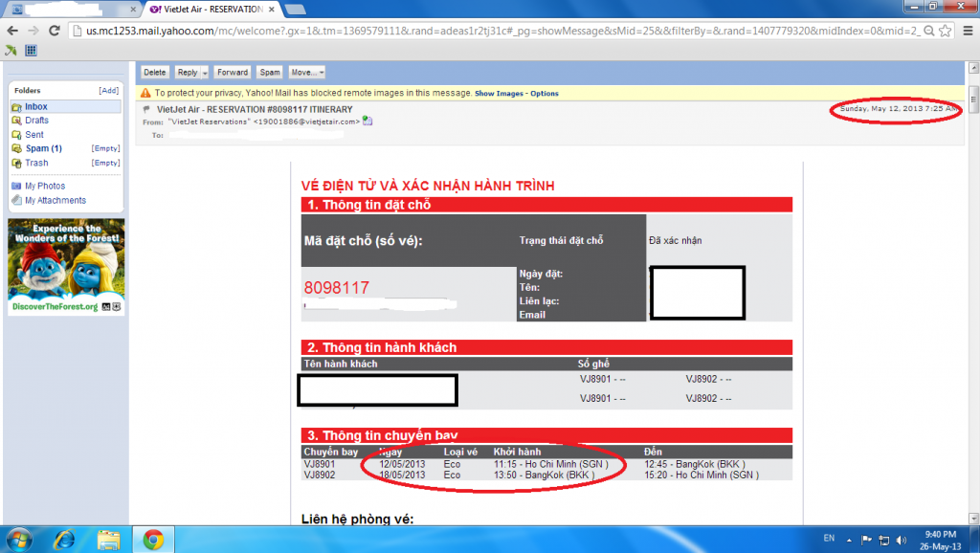
Task: Click the flag icon beside the email subject
Action: 146,109
